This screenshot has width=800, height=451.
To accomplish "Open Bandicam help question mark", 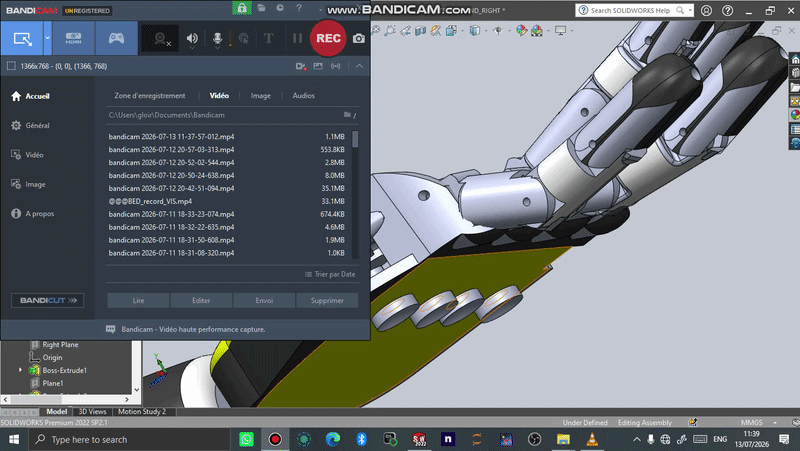I will [x=299, y=8].
